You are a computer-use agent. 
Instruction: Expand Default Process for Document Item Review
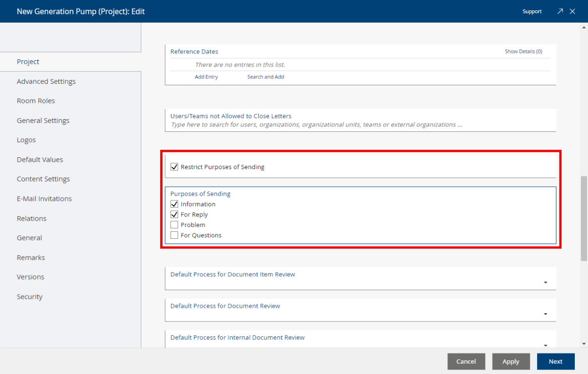click(x=545, y=283)
